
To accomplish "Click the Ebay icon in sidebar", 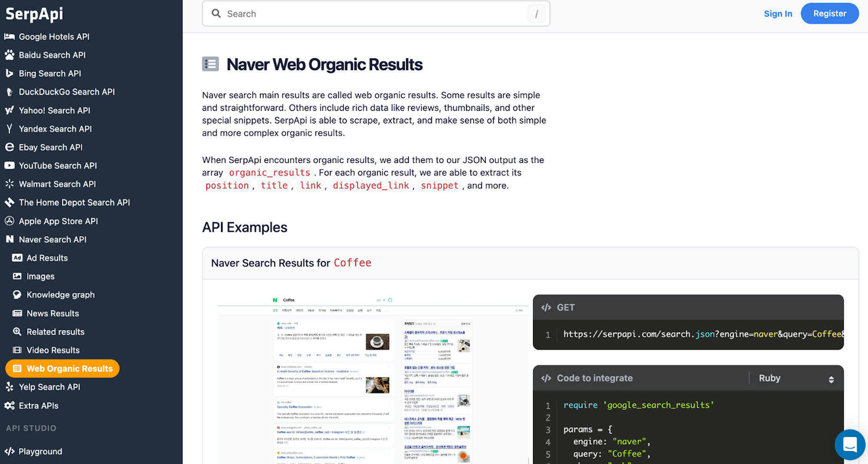I will click(x=10, y=147).
